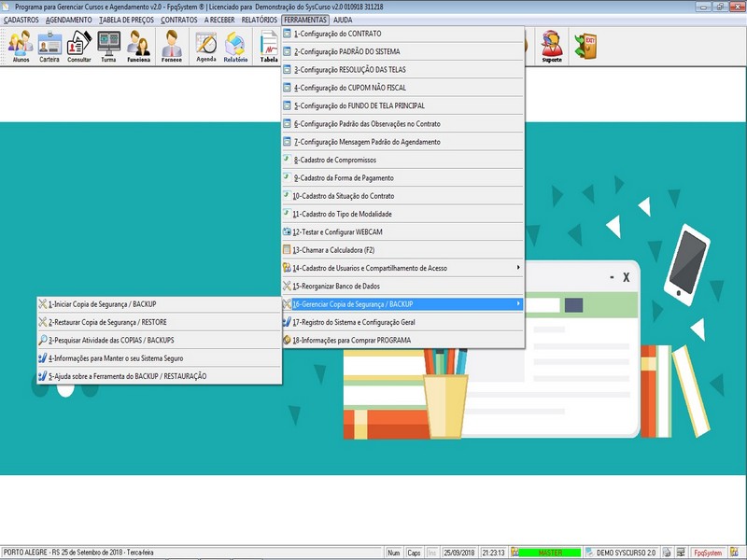This screenshot has width=747, height=560.
Task: Click the Carteira toolbar icon
Action: [49, 46]
